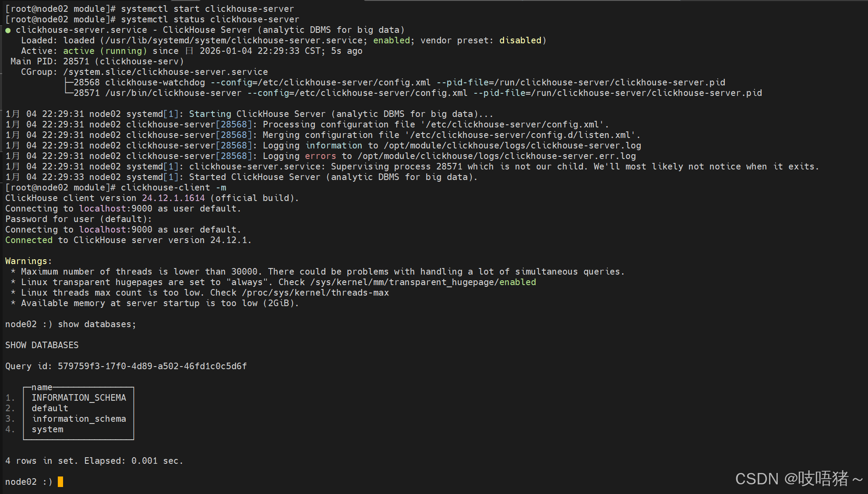Click the green 'enabled' word in Loaded line
868x494 pixels.
pos(392,40)
